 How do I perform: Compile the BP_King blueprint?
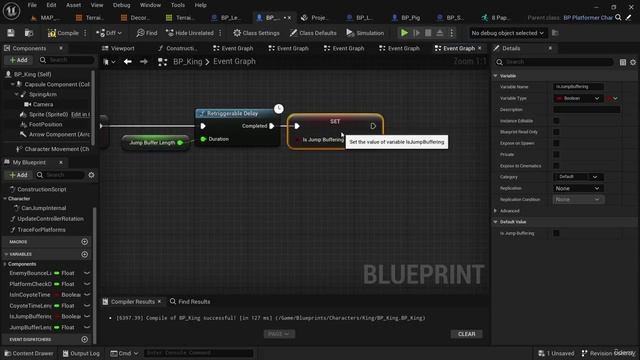[x=63, y=33]
